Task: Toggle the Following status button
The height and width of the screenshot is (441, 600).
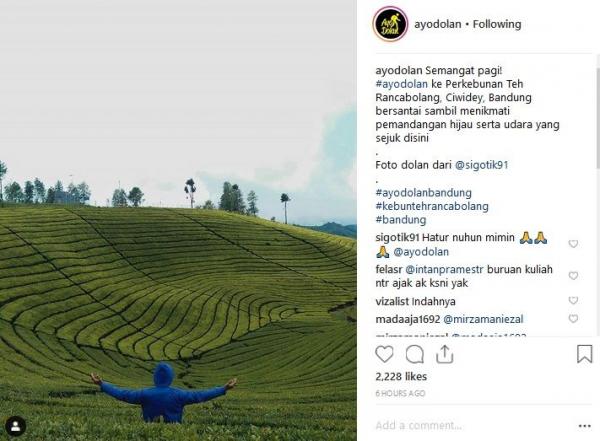Action: (x=497, y=24)
